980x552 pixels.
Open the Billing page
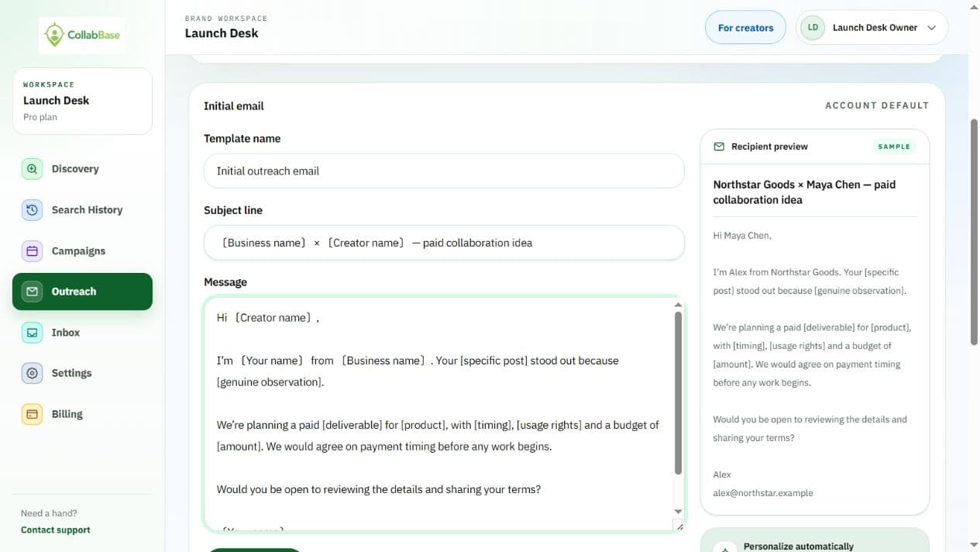[82, 414]
